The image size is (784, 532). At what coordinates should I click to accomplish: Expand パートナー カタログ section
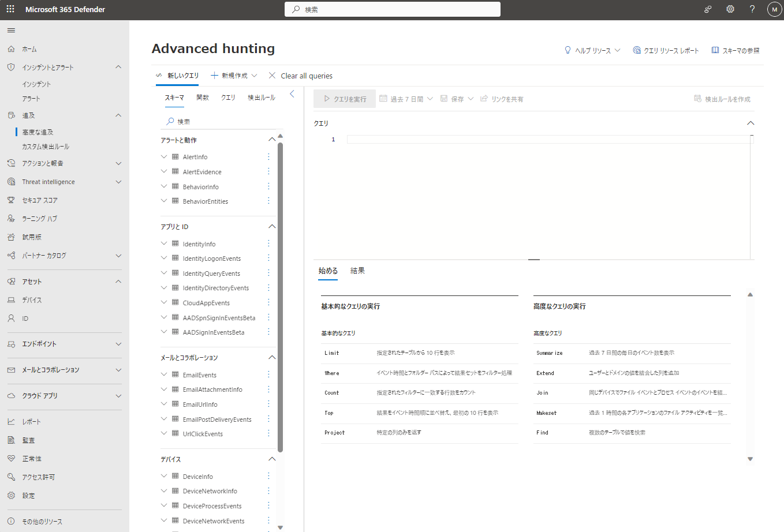click(118, 256)
